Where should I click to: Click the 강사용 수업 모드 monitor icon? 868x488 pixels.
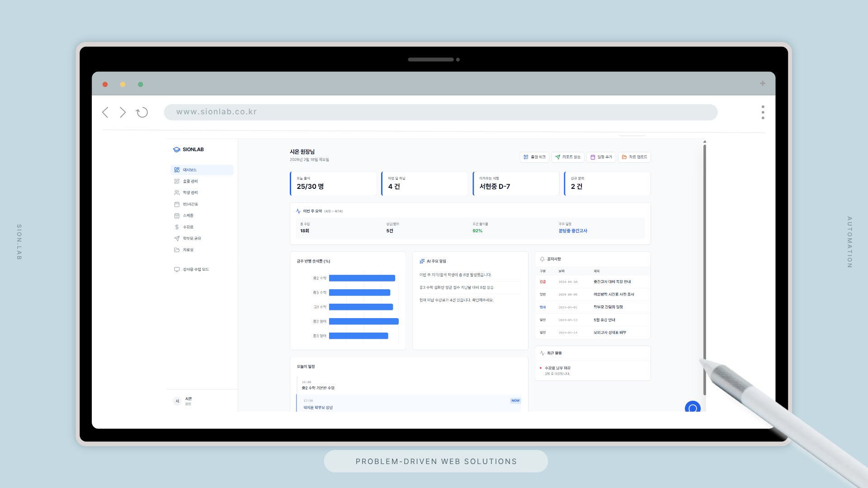coord(177,269)
